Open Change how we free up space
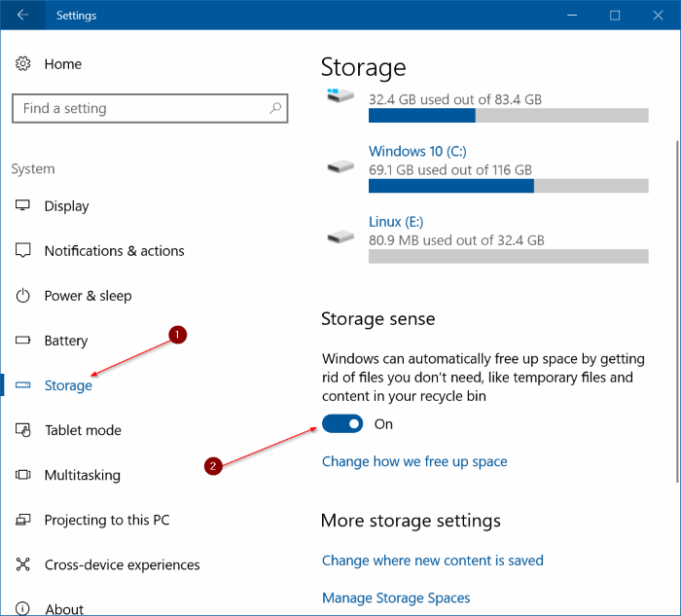This screenshot has height=616, width=681. click(414, 461)
